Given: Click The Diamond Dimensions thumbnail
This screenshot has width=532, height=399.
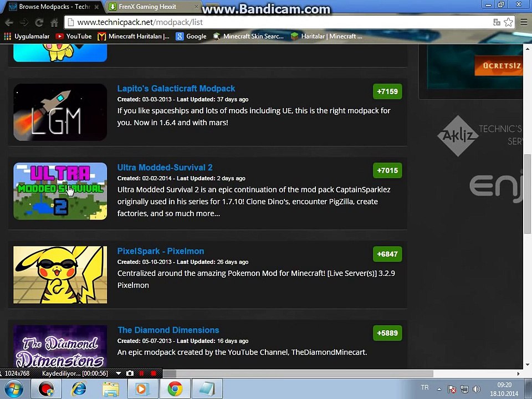Looking at the screenshot, I should (60, 347).
